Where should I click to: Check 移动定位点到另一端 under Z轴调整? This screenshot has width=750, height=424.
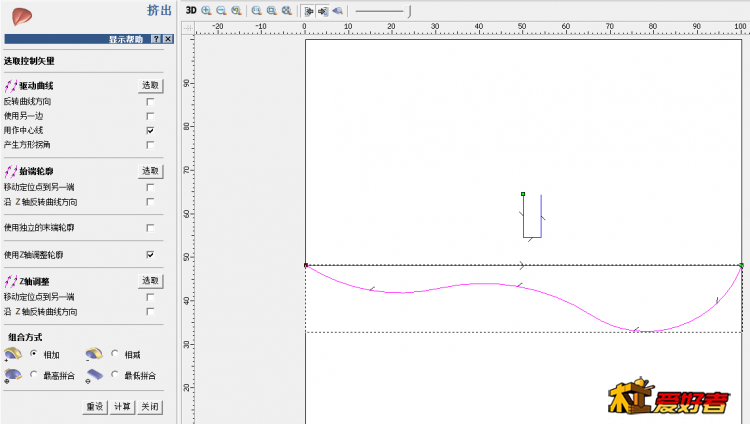coord(150,297)
